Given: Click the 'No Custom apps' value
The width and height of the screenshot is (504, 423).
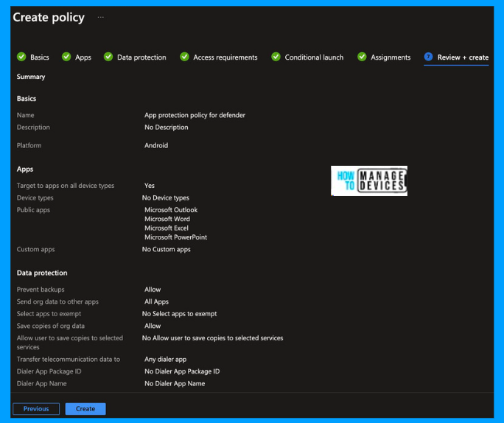Looking at the screenshot, I should tap(167, 249).
